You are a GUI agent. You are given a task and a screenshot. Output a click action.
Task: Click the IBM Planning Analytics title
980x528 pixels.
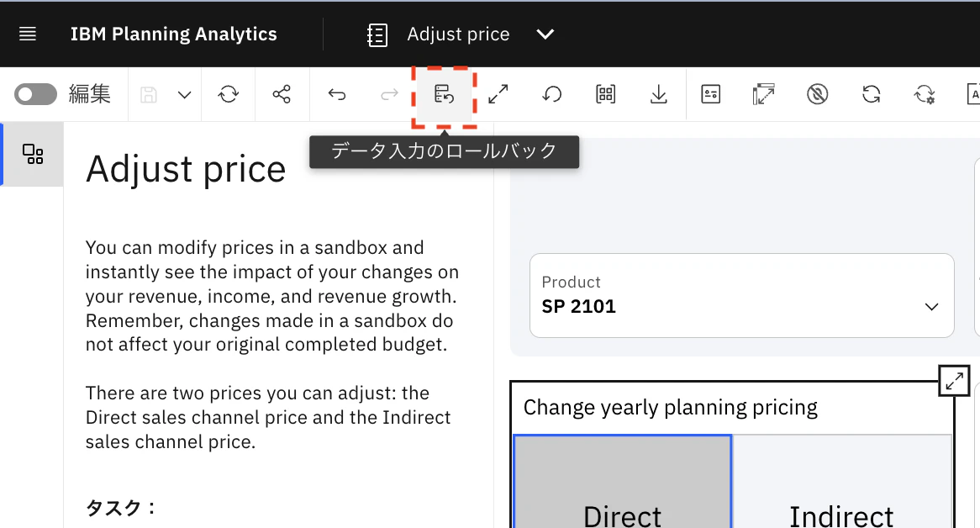[174, 34]
